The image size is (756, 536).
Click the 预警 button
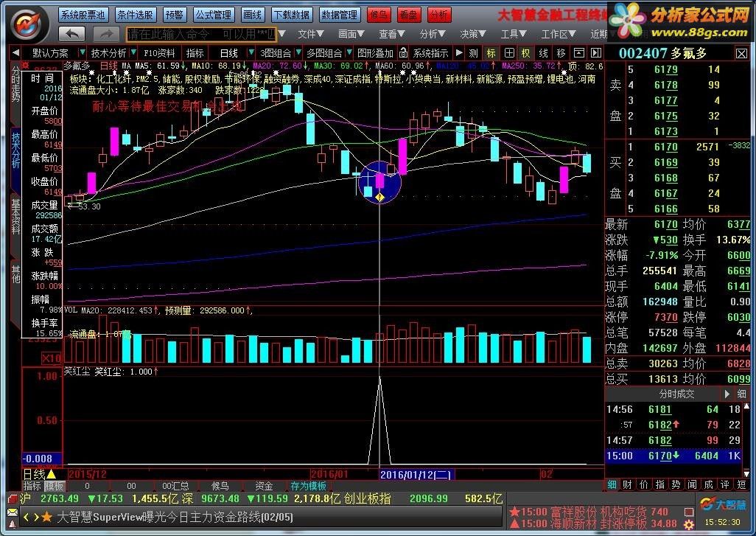174,15
